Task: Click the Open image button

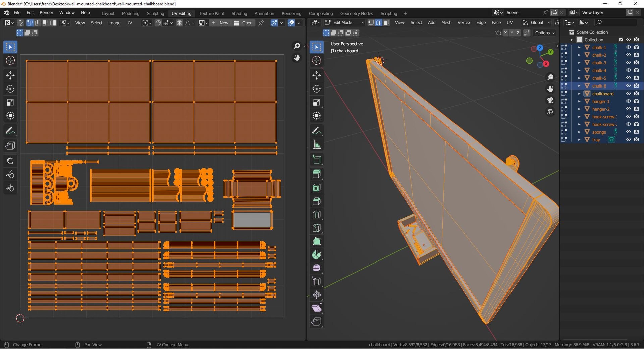Action: [x=244, y=23]
